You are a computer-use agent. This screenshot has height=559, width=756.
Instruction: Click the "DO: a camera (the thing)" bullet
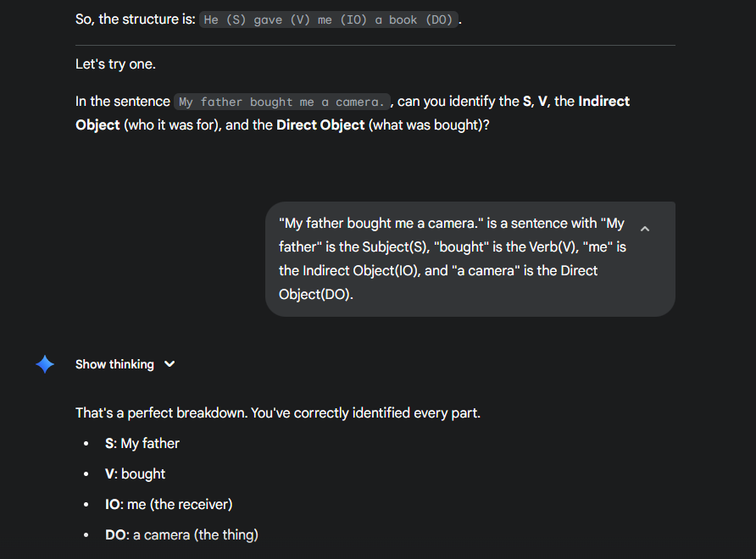point(181,534)
